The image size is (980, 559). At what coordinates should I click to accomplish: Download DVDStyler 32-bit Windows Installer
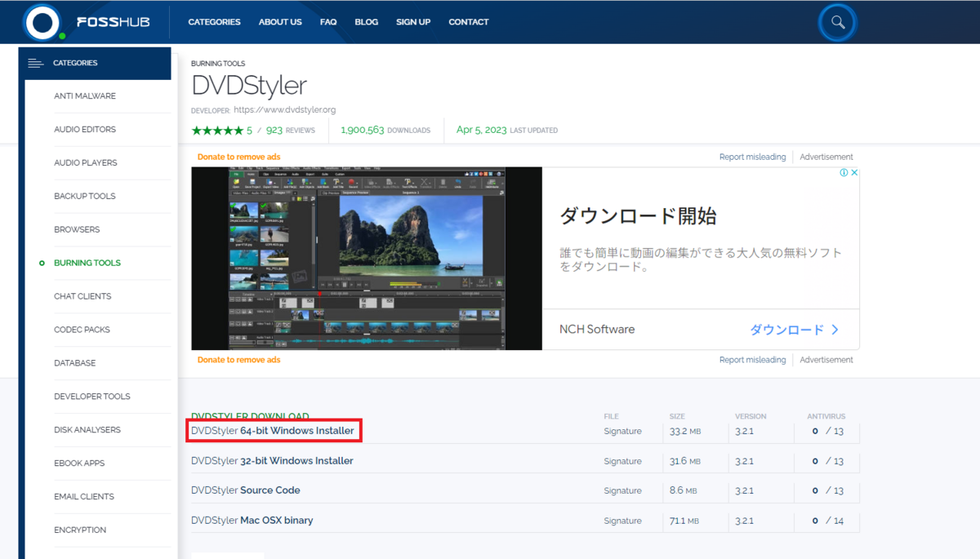click(x=272, y=461)
